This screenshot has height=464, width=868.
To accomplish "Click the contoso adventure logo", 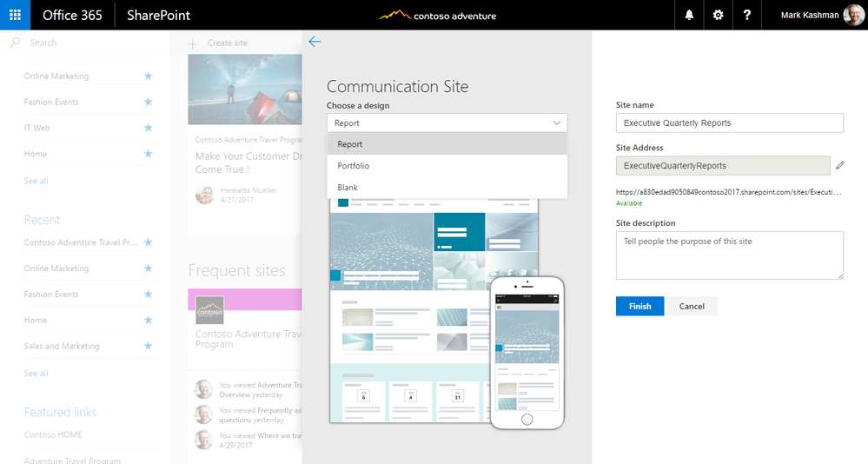I will [438, 15].
